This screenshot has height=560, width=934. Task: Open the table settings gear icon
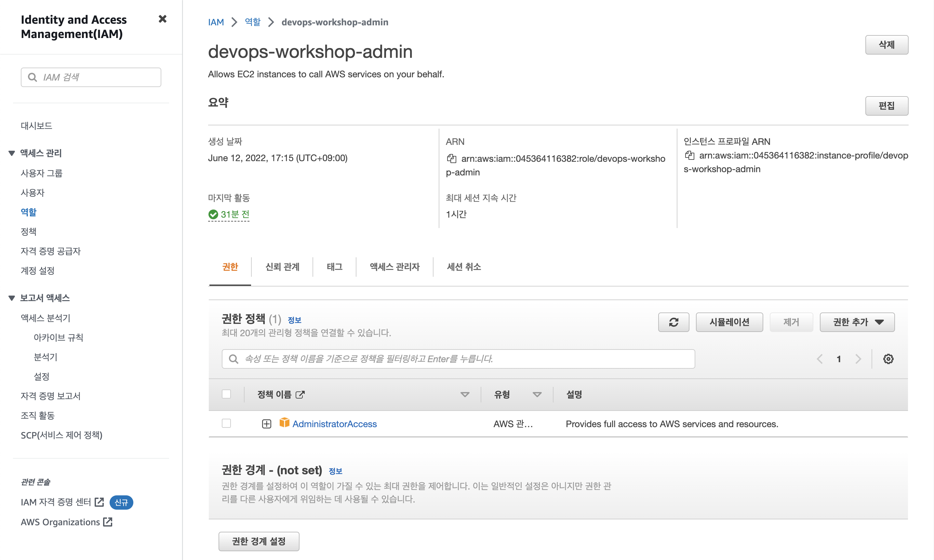click(x=888, y=359)
